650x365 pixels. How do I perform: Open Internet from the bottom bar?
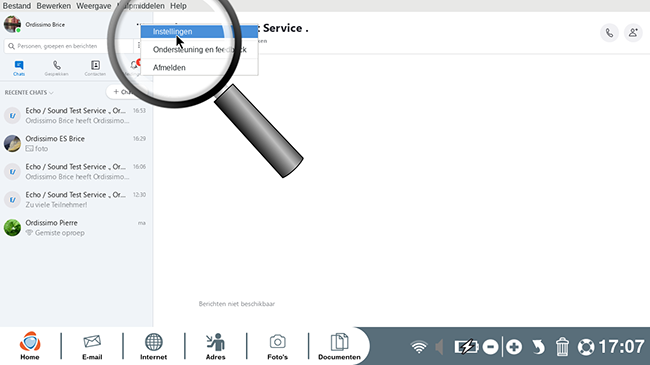[153, 346]
